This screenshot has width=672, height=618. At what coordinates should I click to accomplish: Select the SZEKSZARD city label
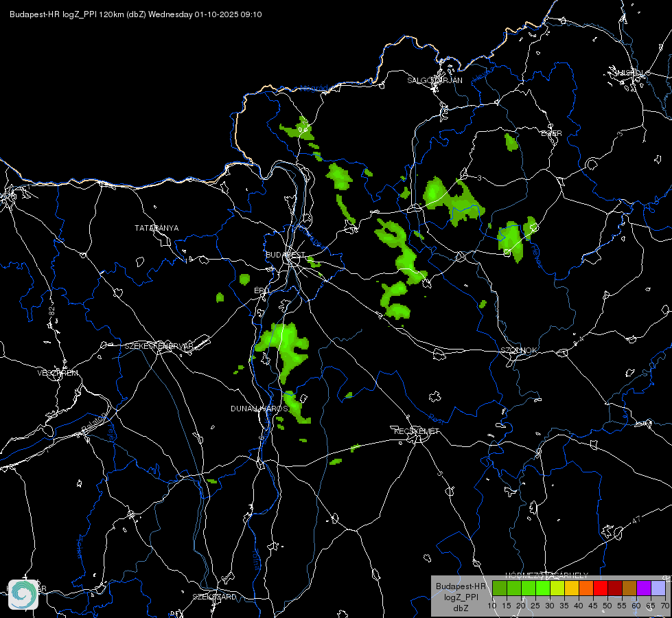[x=214, y=597]
